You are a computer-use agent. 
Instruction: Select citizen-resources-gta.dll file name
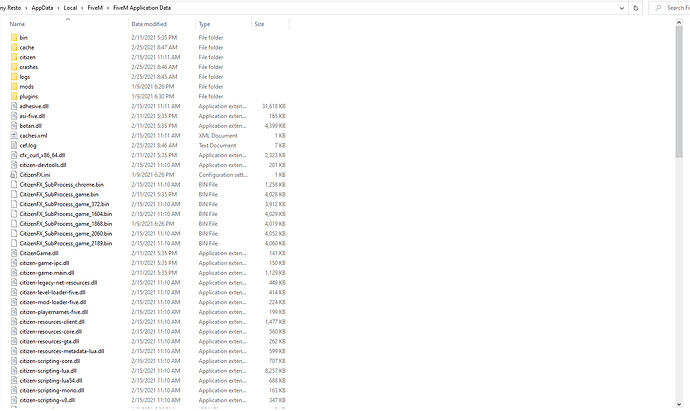click(x=49, y=341)
